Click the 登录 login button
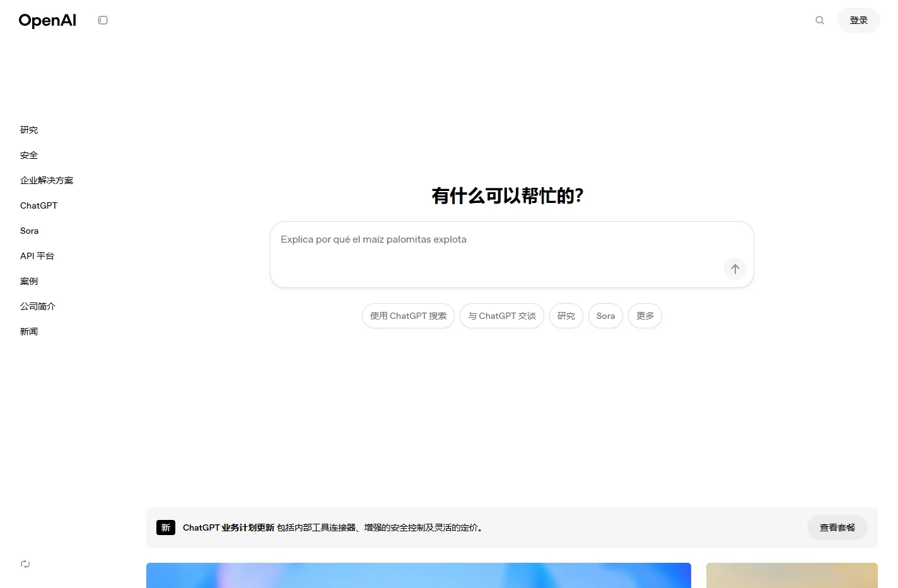Screen dimensions: 898x588 tap(859, 20)
